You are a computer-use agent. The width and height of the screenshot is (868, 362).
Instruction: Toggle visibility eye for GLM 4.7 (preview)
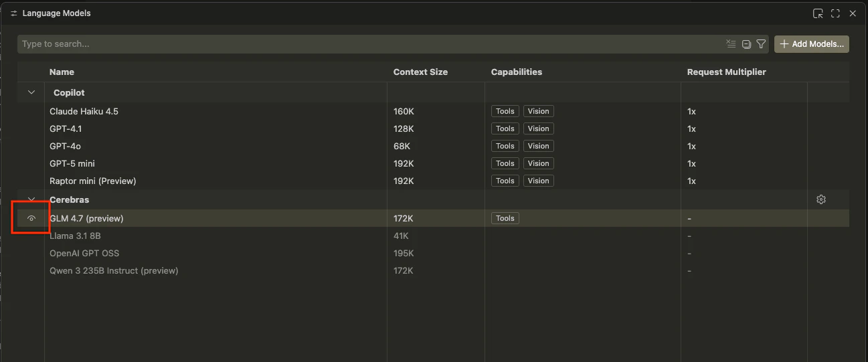pyautogui.click(x=31, y=218)
